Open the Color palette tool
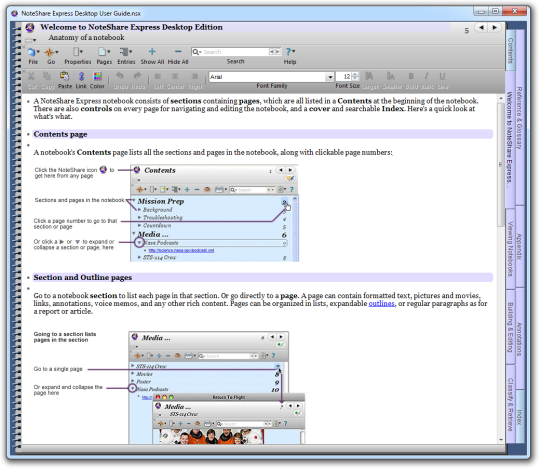 (x=97, y=76)
